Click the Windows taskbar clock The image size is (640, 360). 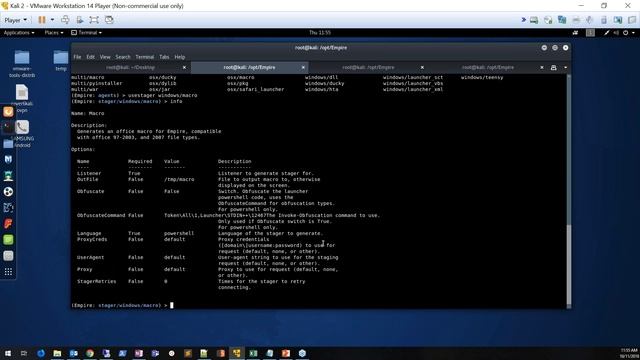629,353
